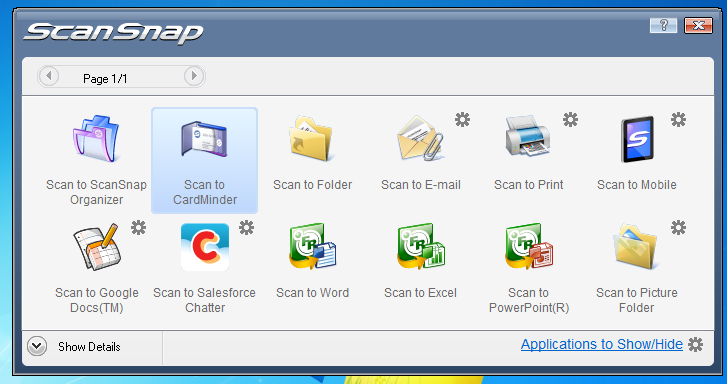This screenshot has width=727, height=384.
Task: Open settings gear for Scan to Print
Action: pyautogui.click(x=570, y=120)
